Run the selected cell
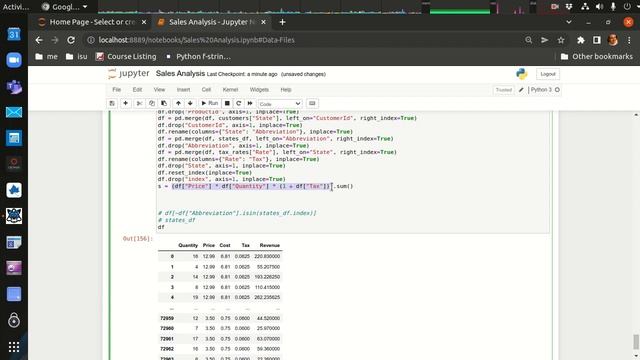This screenshot has height=360, width=640. click(209, 103)
